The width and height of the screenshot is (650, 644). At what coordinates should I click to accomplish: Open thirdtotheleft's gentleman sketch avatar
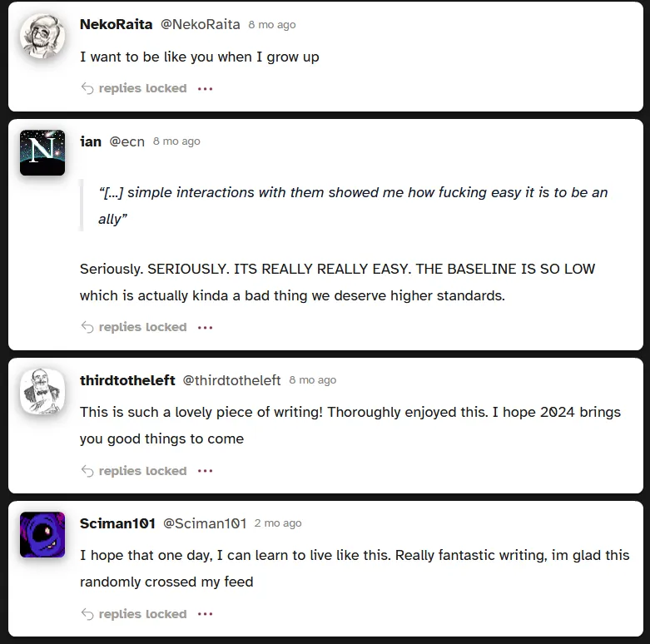[42, 391]
